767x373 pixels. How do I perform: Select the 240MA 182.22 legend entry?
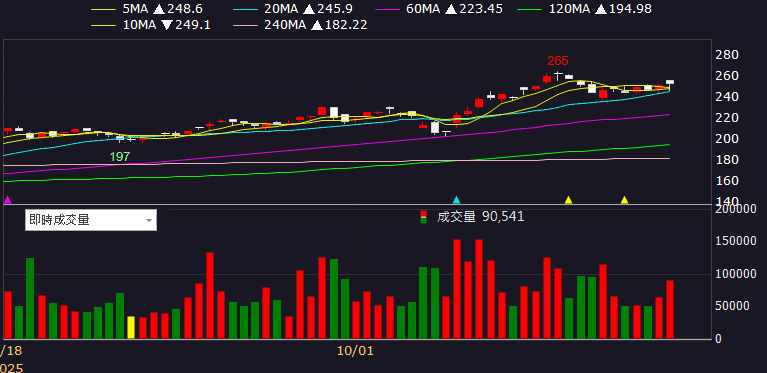tap(300, 25)
